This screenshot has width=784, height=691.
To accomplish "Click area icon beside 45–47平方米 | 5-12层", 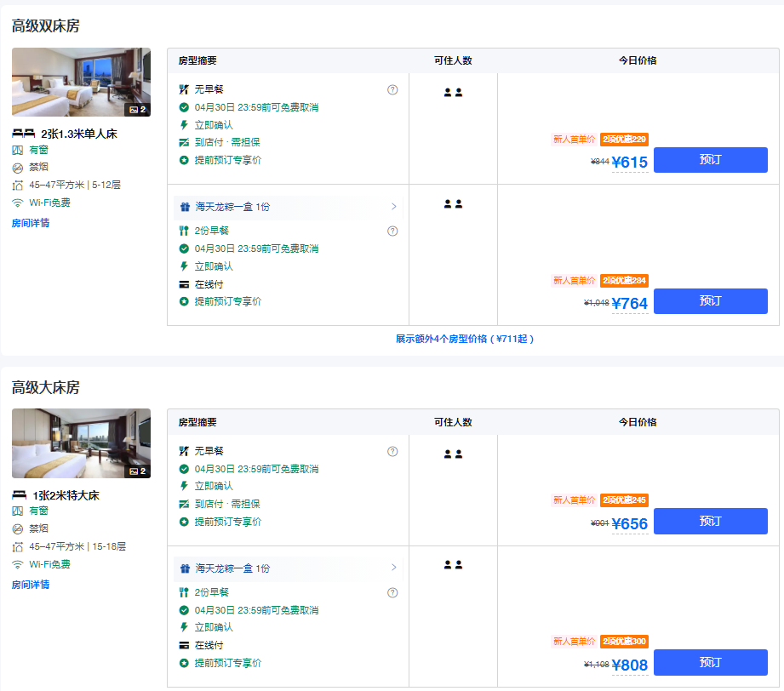I will click(18, 186).
